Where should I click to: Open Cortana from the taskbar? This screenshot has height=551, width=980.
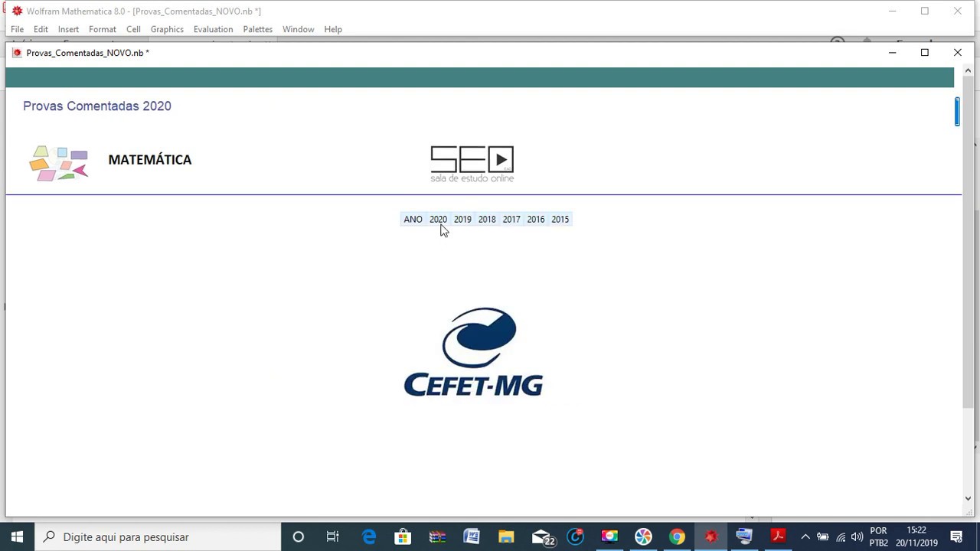click(299, 536)
